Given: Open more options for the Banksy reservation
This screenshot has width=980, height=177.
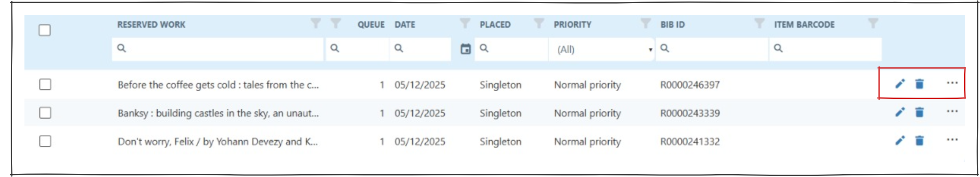Looking at the screenshot, I should coord(952,112).
